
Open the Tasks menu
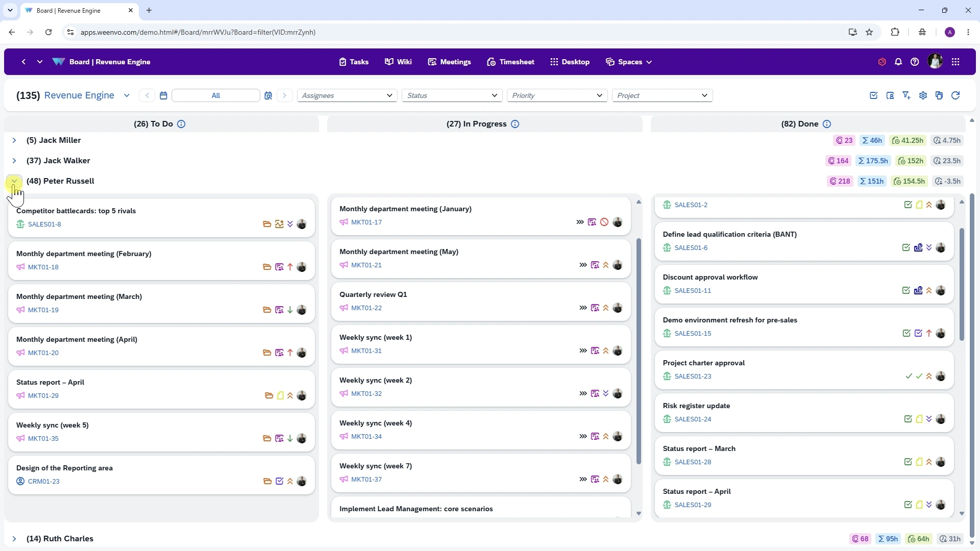point(354,62)
